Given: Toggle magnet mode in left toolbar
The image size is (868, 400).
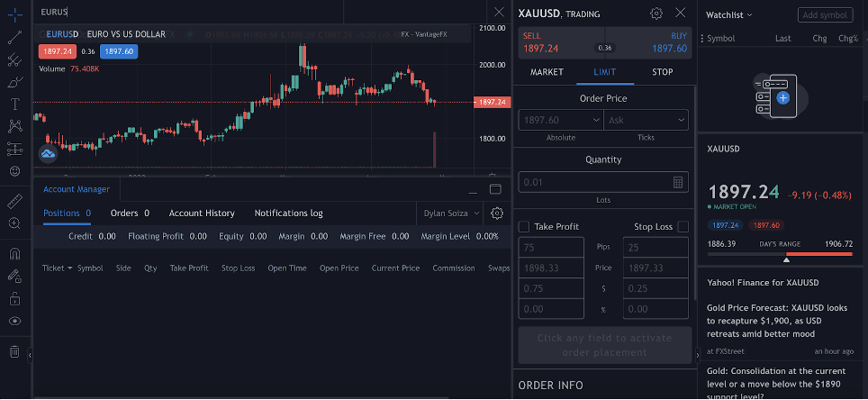Looking at the screenshot, I should [x=15, y=254].
